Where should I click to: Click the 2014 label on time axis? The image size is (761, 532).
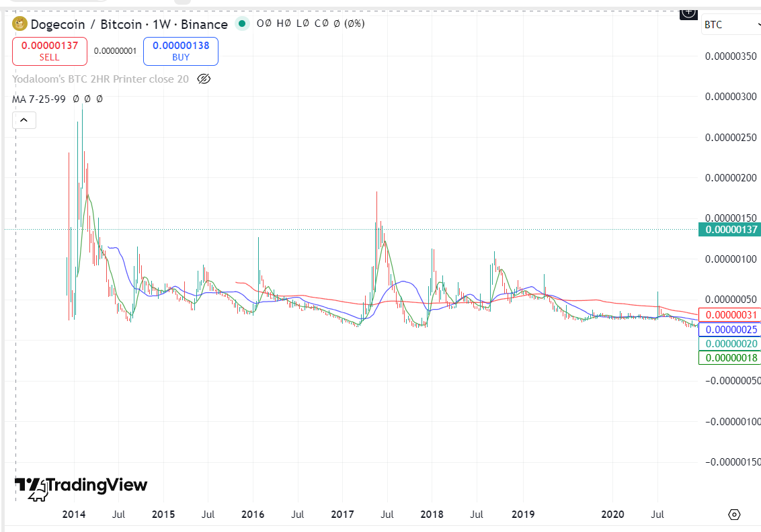tap(74, 515)
